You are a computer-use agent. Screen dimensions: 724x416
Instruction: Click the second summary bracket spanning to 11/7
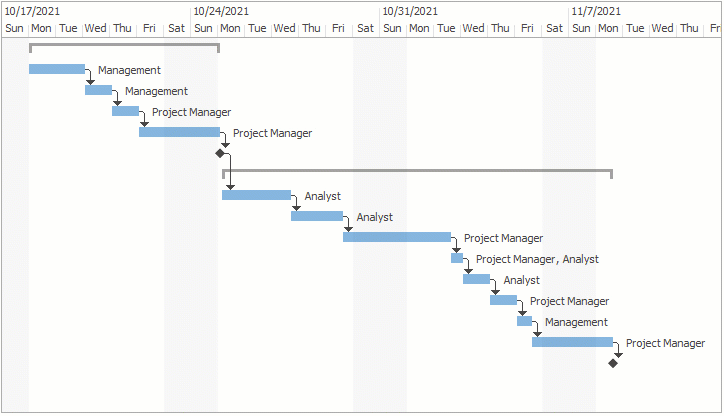tap(417, 171)
